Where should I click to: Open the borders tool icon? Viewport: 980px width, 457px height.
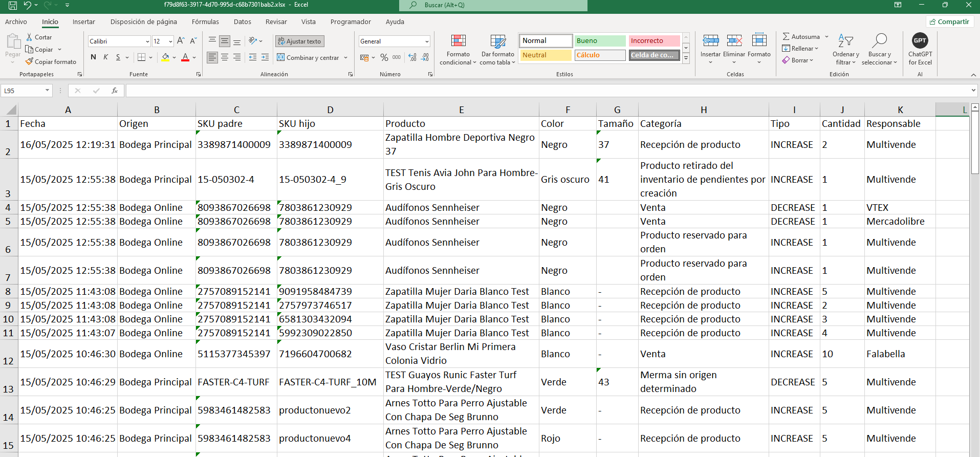coord(142,57)
